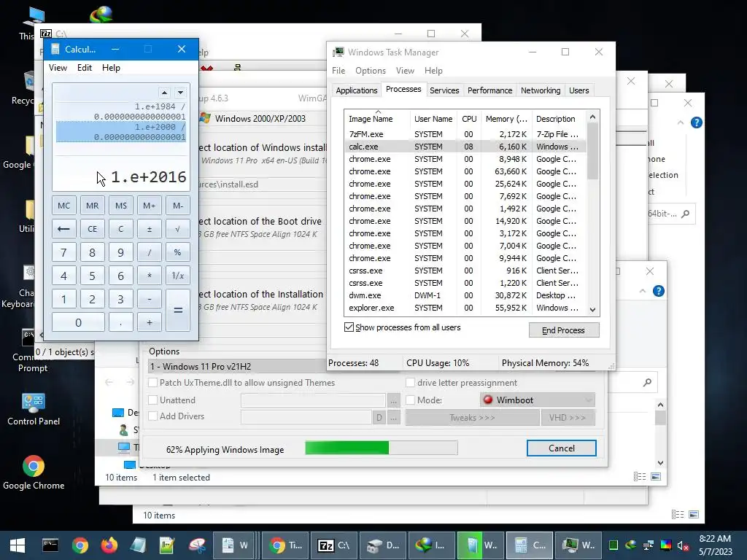
Task: Switch to the 7-Zip C:\ taskbar window
Action: [334, 545]
